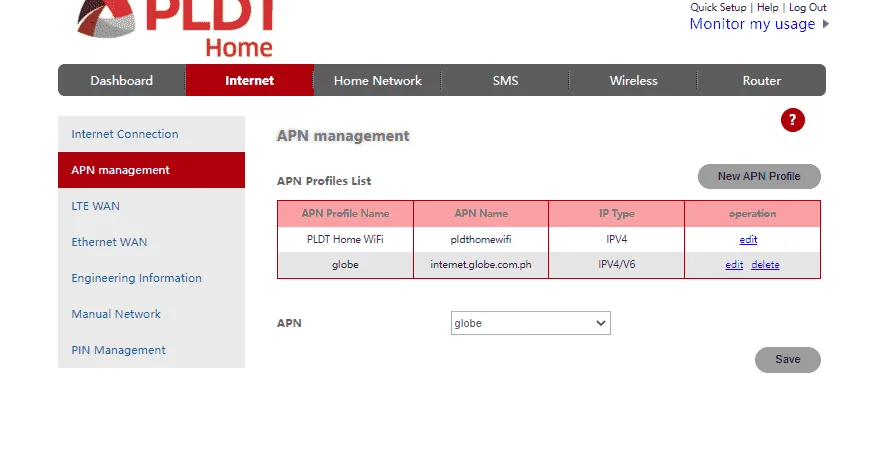The height and width of the screenshot is (453, 895).
Task: Open LTE WAN settings
Action: tap(151, 206)
